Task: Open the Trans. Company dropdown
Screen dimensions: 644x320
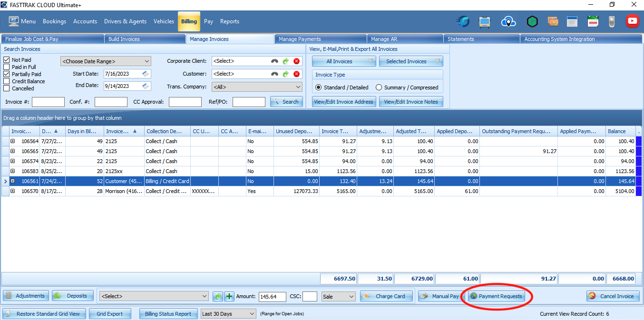Action: (257, 87)
